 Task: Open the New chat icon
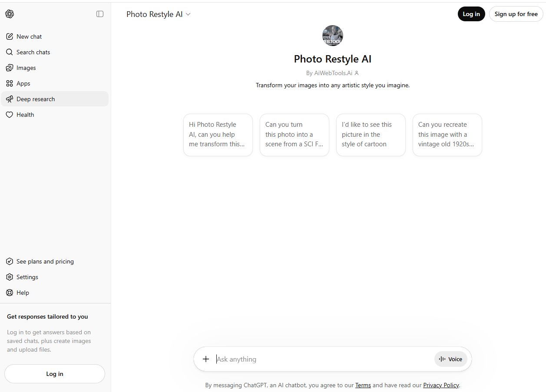point(9,36)
